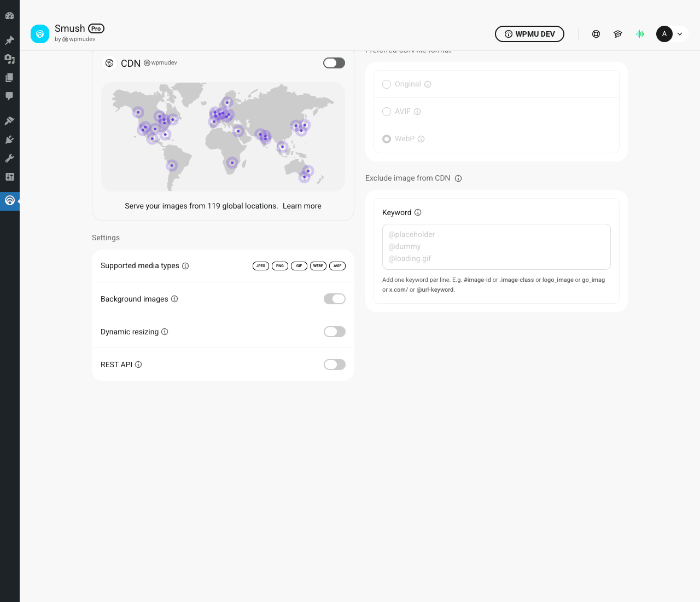
Task: Click the life-ring support icon in the header
Action: coord(596,34)
